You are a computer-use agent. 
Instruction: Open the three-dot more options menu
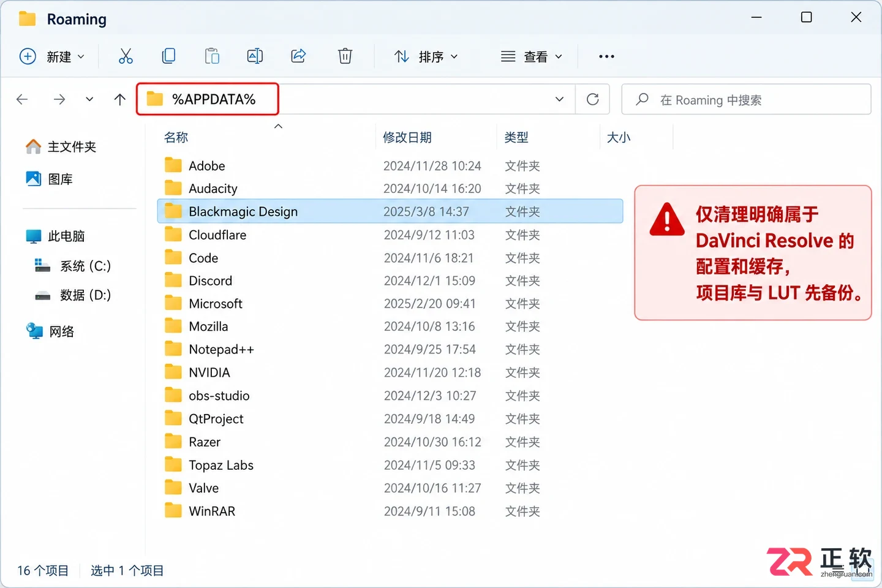[606, 56]
